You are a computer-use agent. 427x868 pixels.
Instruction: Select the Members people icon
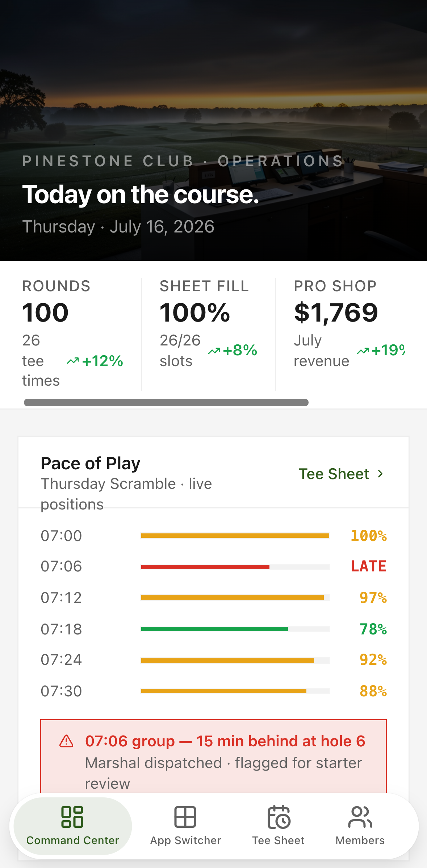pos(360,817)
